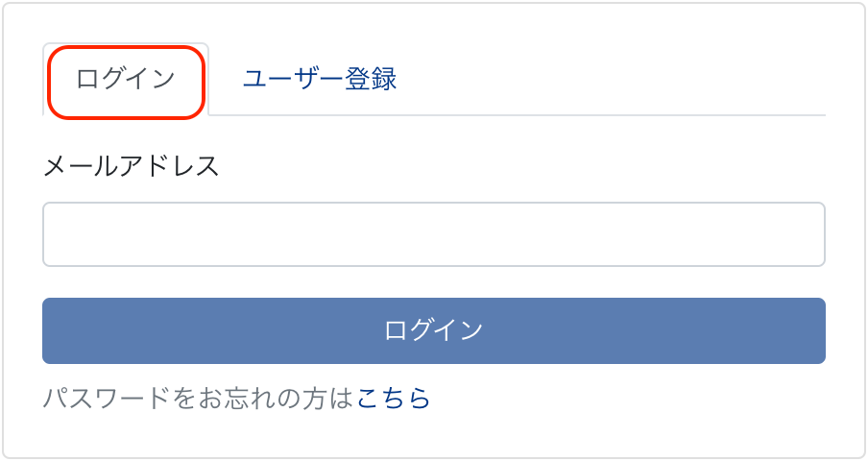Open the こちら password reset link

pyautogui.click(x=394, y=398)
